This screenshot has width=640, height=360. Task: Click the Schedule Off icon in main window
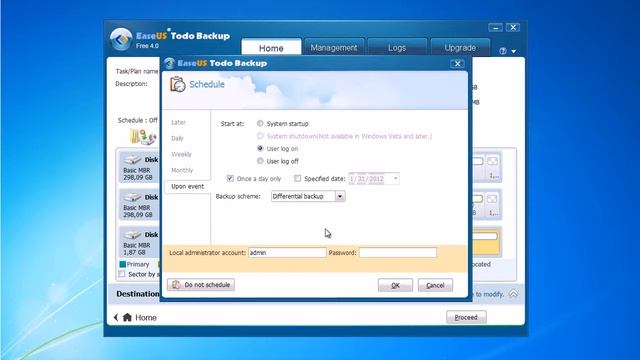(x=143, y=137)
